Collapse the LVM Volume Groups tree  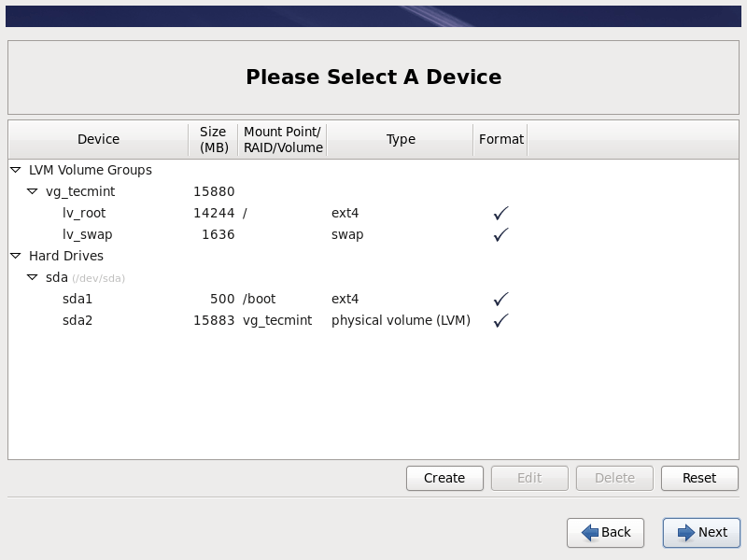coord(16,170)
